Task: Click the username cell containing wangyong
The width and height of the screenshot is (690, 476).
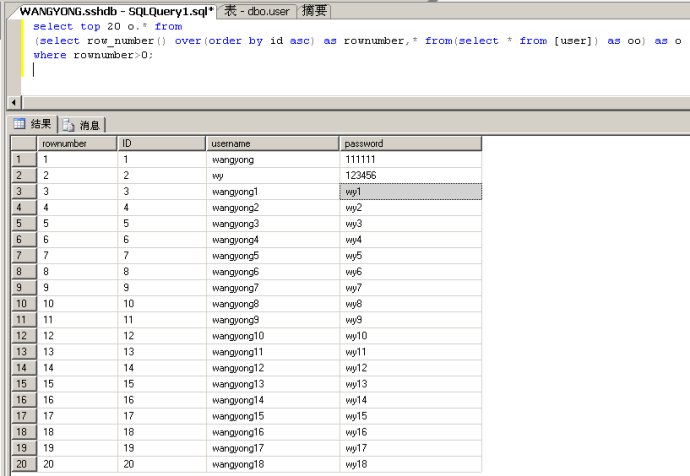Action: 272,159
